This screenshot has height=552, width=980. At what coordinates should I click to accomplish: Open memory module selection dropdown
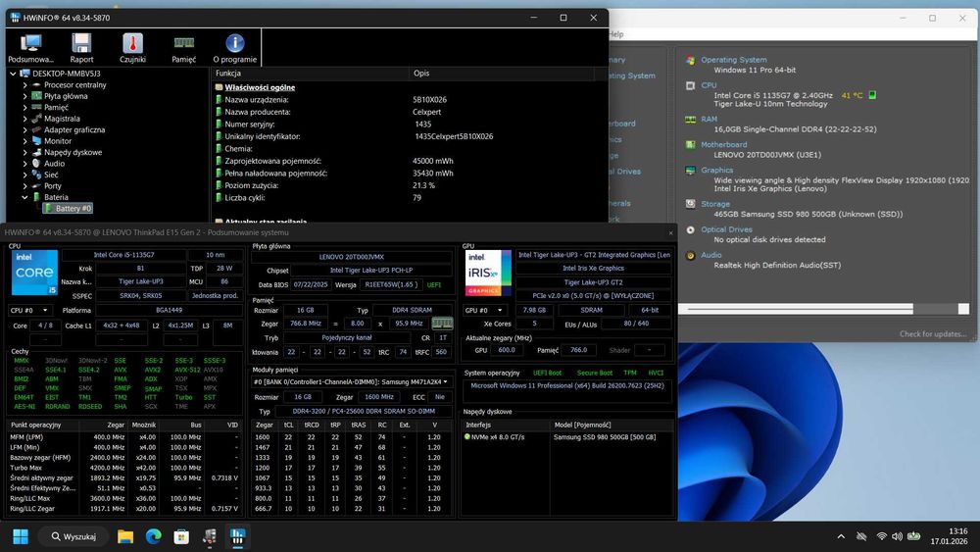click(351, 381)
